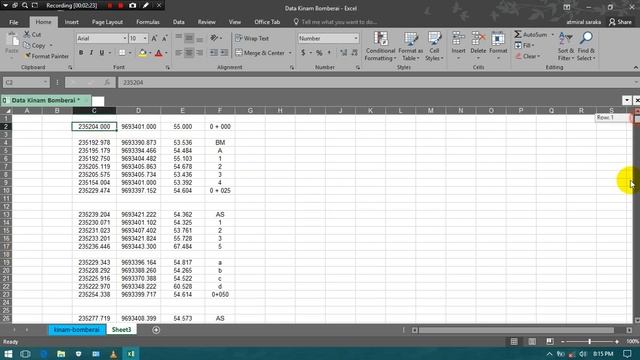Decrease decimal places
This screenshot has height=360, width=640.
tap(355, 53)
